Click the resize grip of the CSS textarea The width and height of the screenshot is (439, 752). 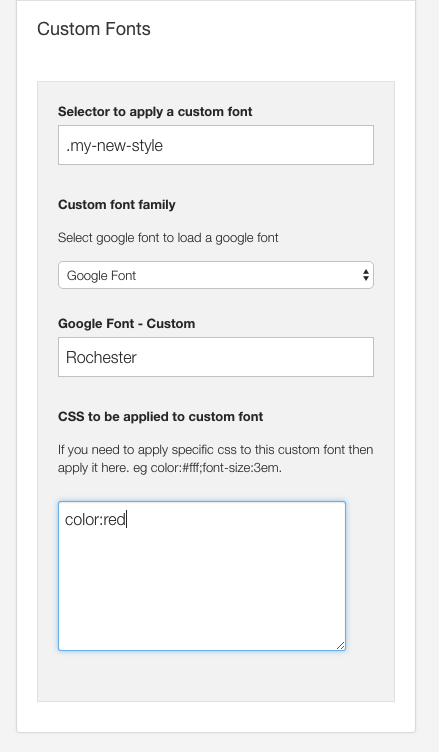click(340, 646)
